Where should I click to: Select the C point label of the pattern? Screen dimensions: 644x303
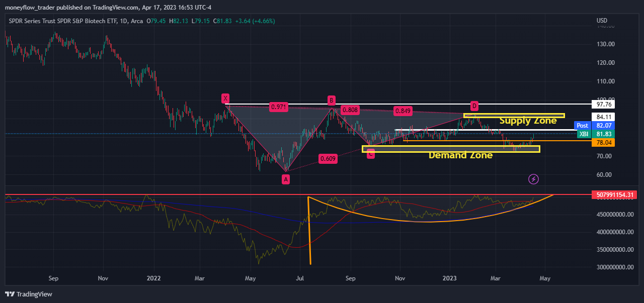(370, 154)
